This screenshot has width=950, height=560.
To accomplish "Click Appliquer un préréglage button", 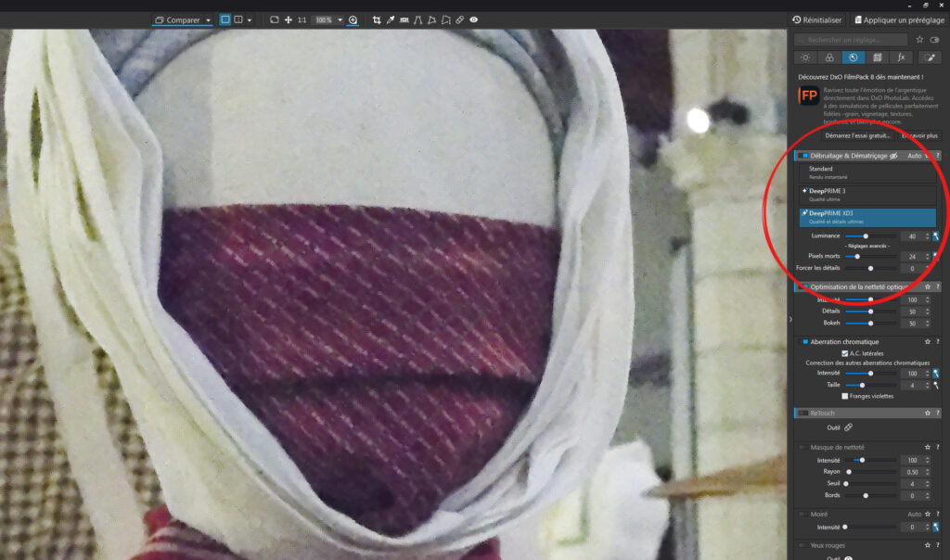I will click(899, 19).
